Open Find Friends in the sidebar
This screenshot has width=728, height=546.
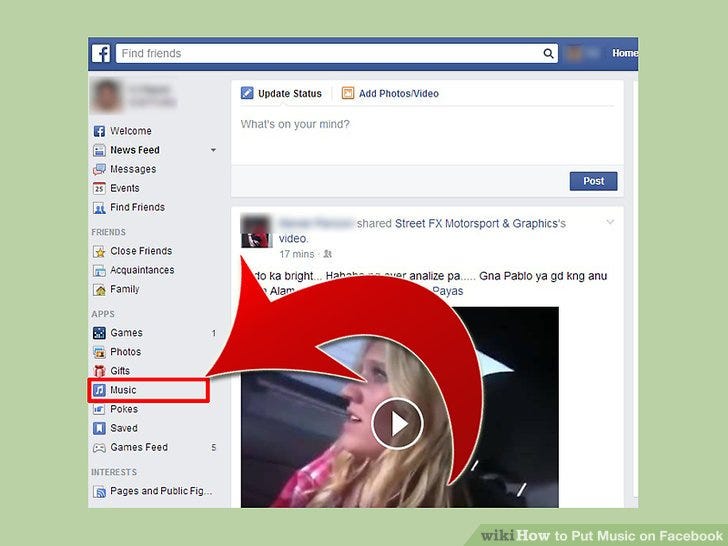point(137,208)
